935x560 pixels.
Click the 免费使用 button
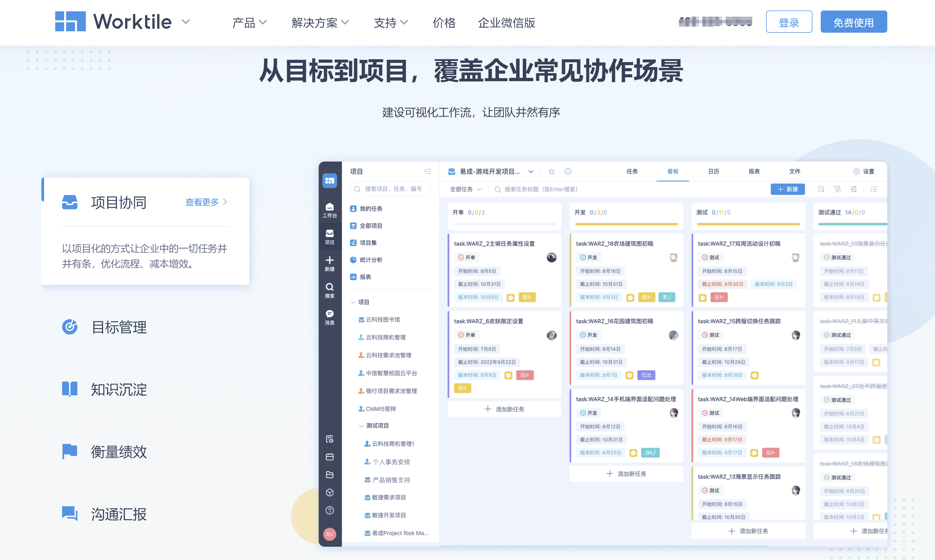[x=853, y=22]
